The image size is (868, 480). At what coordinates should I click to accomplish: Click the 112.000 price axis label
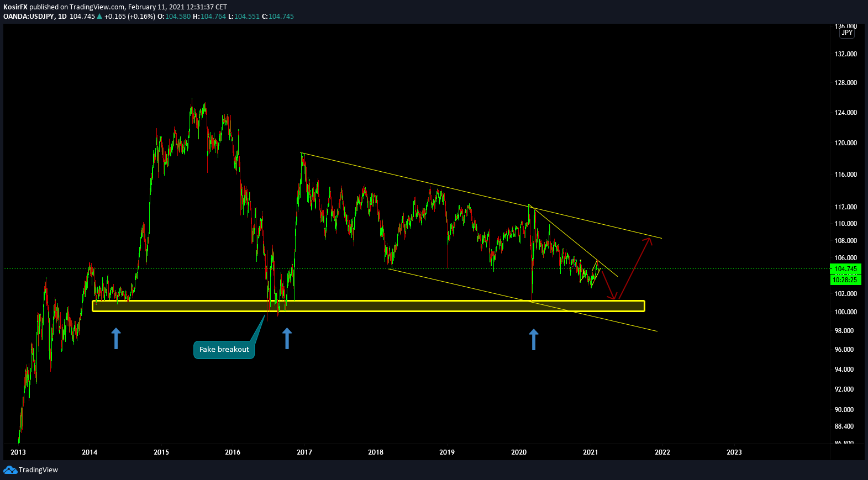click(846, 207)
